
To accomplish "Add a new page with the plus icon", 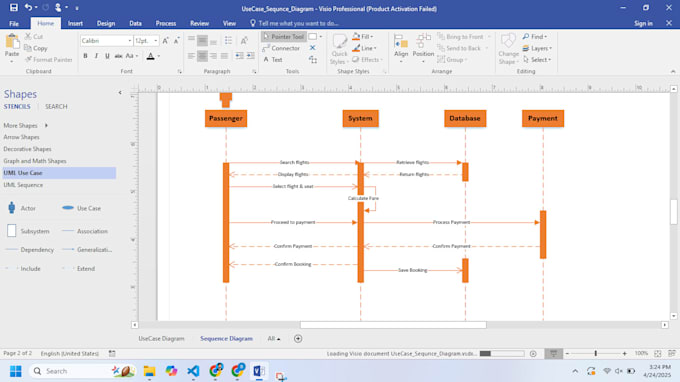I will [x=298, y=339].
